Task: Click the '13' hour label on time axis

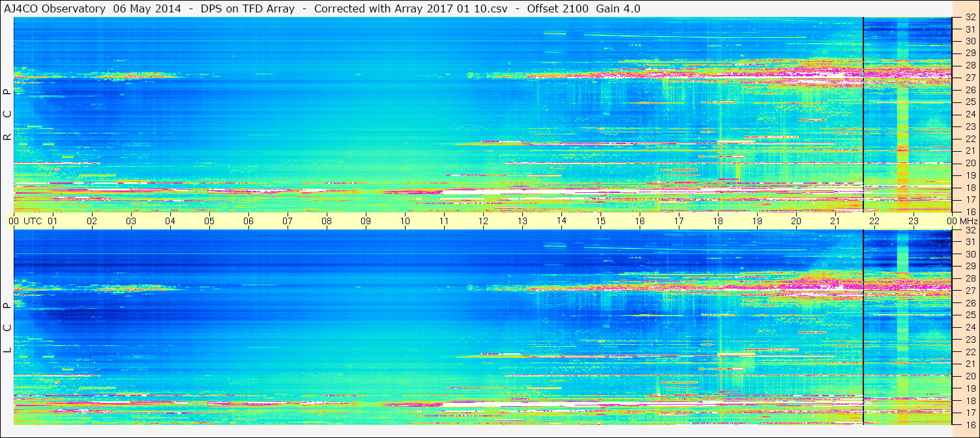Action: pyautogui.click(x=522, y=221)
